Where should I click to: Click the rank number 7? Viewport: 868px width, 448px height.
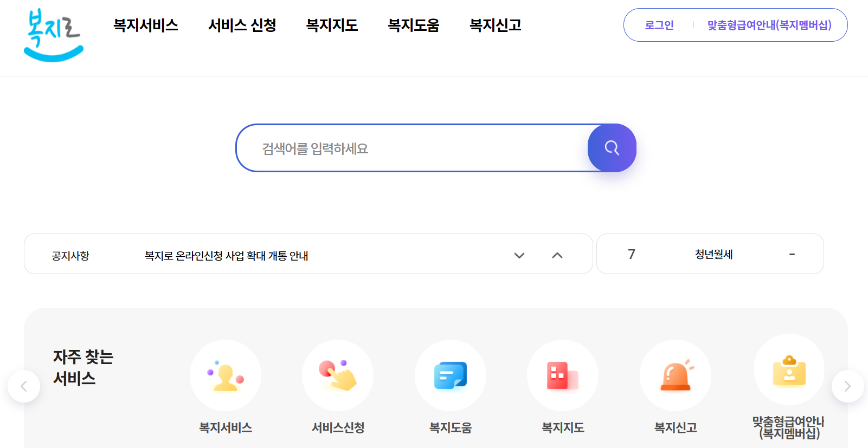click(x=632, y=254)
